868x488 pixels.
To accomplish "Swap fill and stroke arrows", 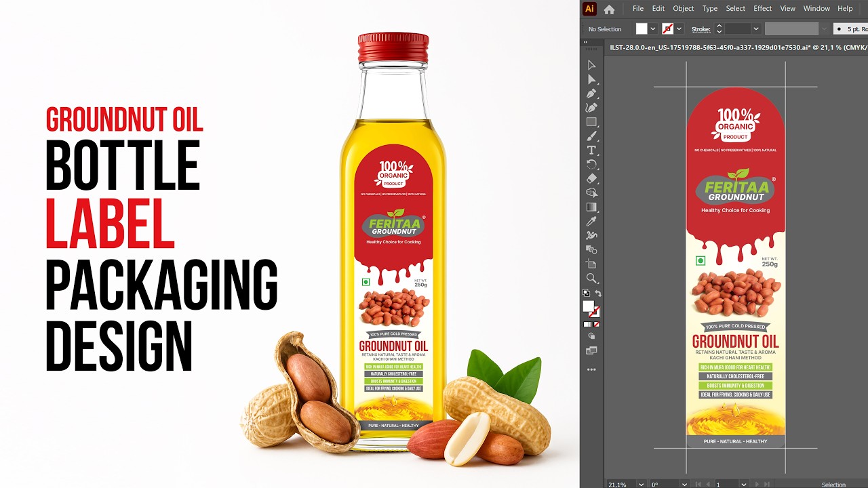I will coord(598,293).
